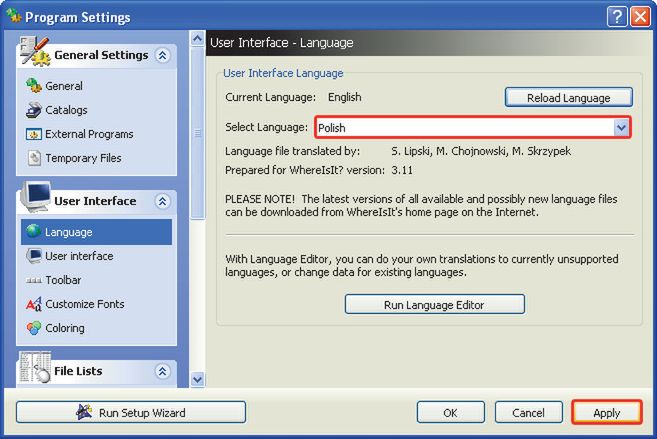Select the highlighted Language entry
This screenshot has width=657, height=439.
96,232
